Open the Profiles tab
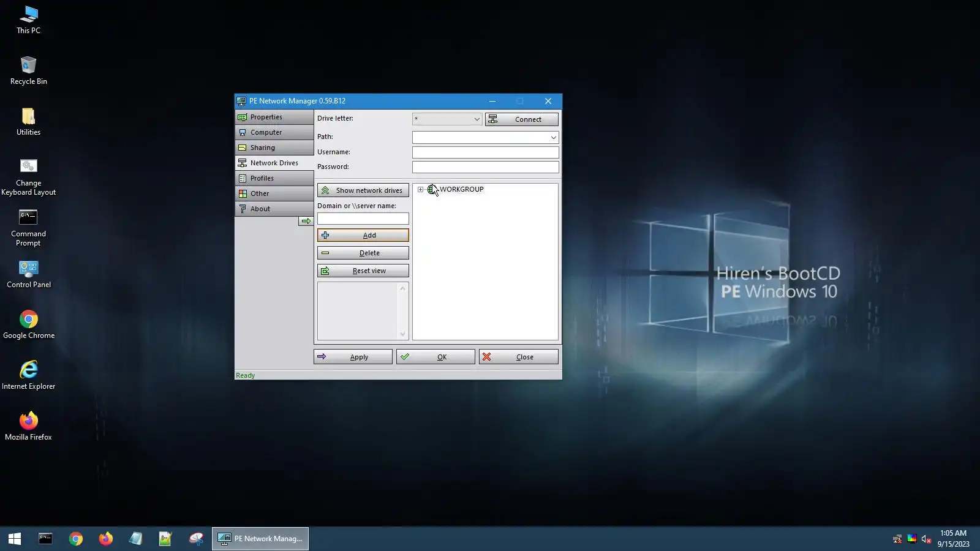The image size is (980, 551). pyautogui.click(x=274, y=178)
